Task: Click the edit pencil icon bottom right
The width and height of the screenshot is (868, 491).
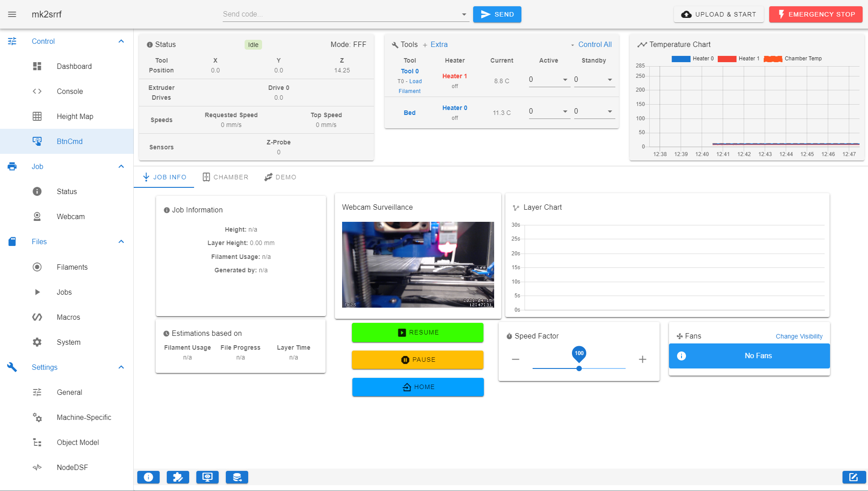Action: [853, 477]
